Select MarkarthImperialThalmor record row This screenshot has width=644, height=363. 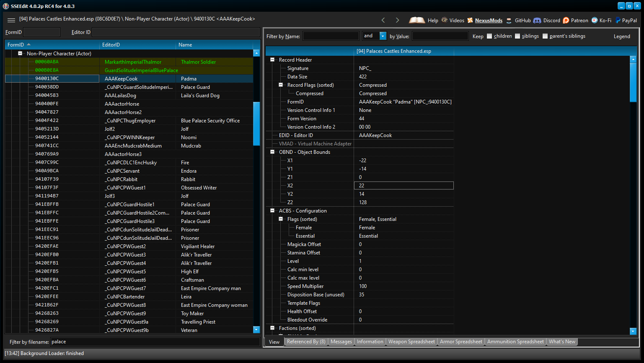pyautogui.click(x=129, y=62)
